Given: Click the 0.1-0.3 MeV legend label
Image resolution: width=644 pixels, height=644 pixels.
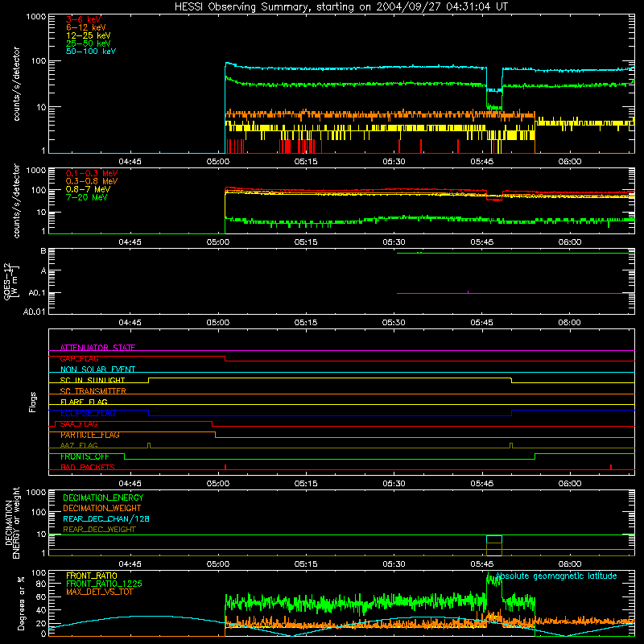Looking at the screenshot, I should point(92,173).
